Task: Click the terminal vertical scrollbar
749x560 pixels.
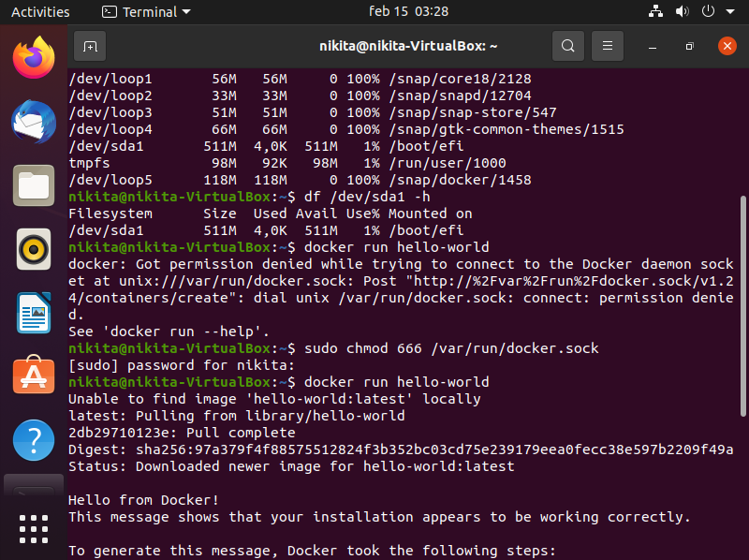Action: click(x=742, y=306)
